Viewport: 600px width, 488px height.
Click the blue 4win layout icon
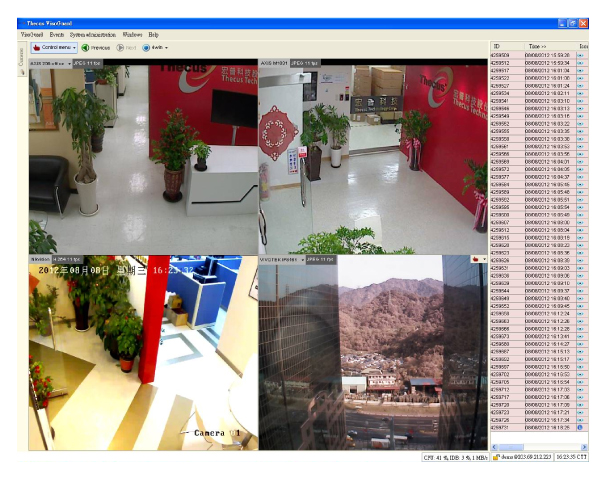(146, 48)
